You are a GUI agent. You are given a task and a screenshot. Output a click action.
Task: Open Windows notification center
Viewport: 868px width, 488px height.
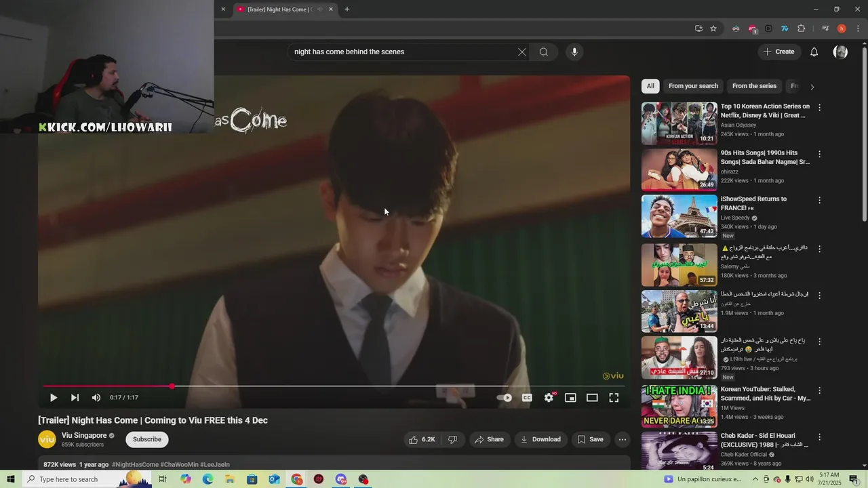854,479
